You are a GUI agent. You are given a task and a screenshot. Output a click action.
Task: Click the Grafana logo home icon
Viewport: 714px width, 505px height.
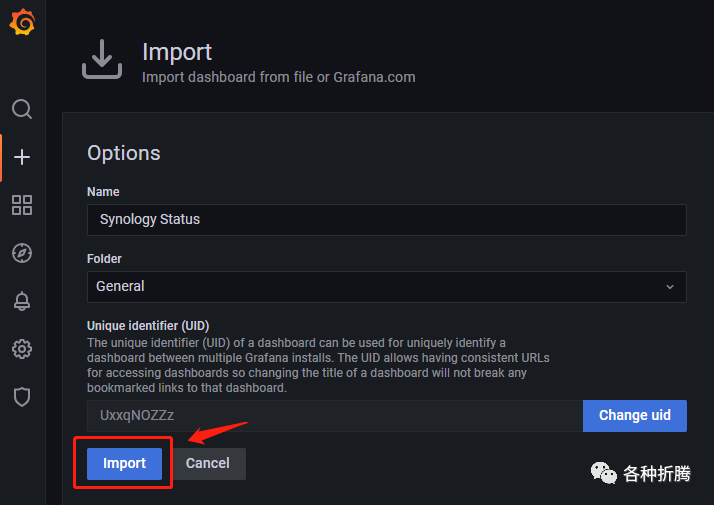pyautogui.click(x=22, y=23)
